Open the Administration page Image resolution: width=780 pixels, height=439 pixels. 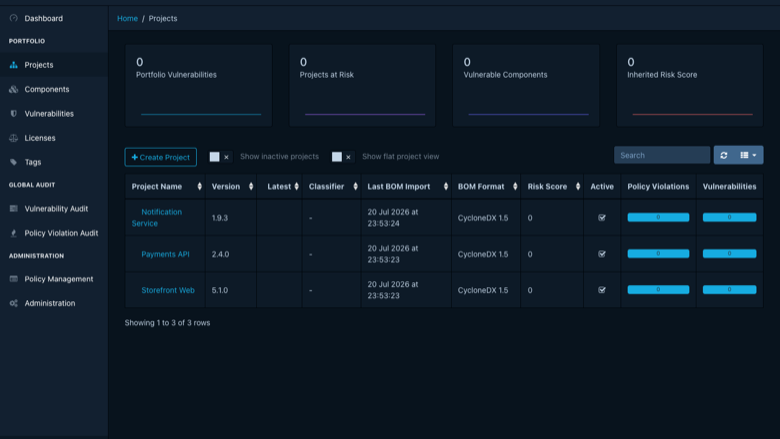(50, 303)
